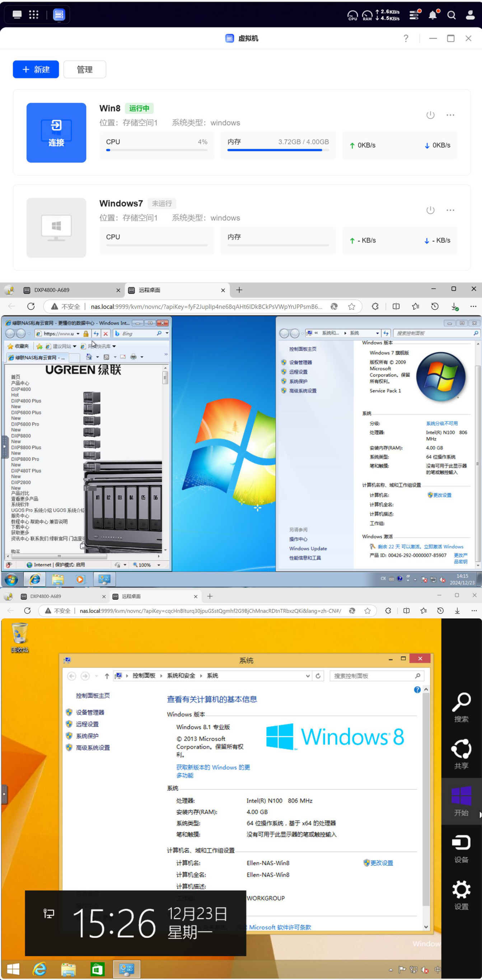The height and width of the screenshot is (980, 482).
Task: Open the NAS search magnifier icon
Action: [451, 15]
